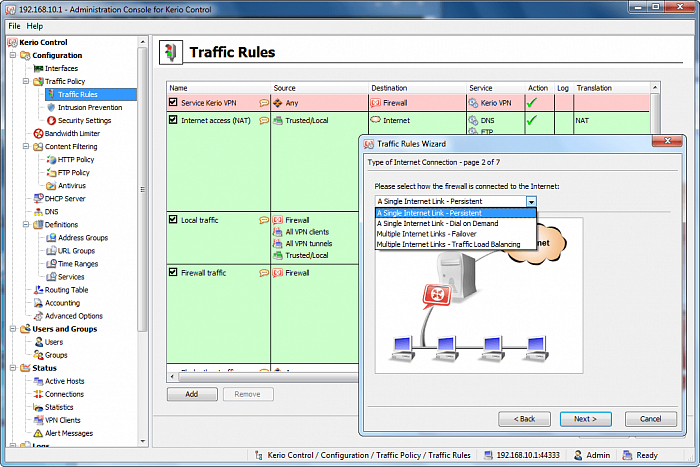Pick A Single Internet Link - Persistent option
Viewport: 700px width, 467px height.
455,213
